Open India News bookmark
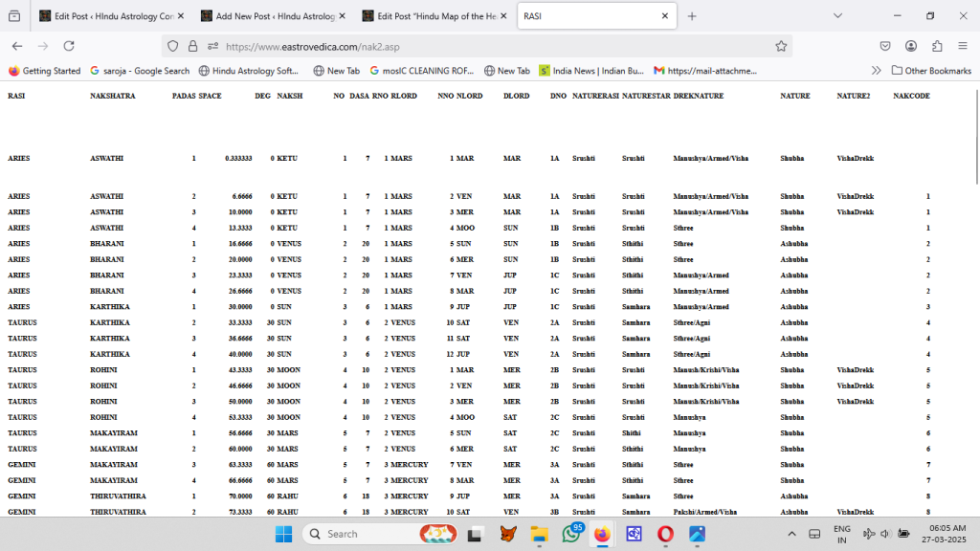Screen dimensions: 980x551 click(591, 71)
